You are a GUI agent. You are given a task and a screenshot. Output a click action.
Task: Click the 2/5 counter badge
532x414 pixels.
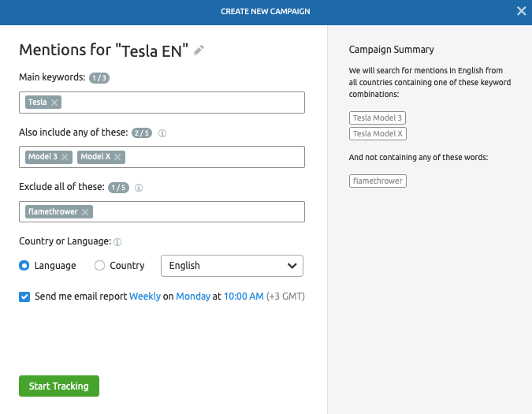click(142, 133)
